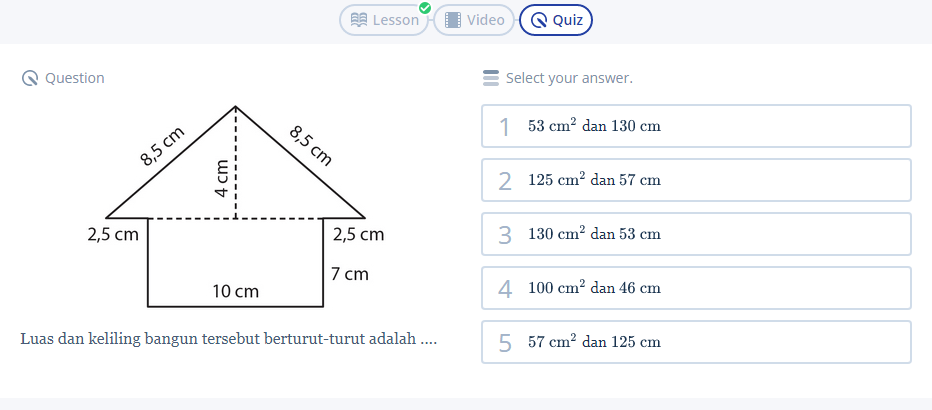Click the Quiz tab's circular icon
This screenshot has width=932, height=410.
tap(539, 20)
